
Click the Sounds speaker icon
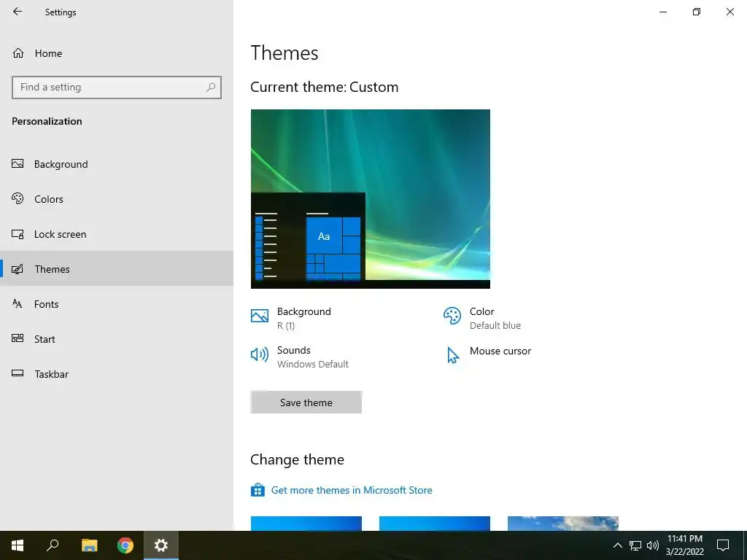pos(260,354)
